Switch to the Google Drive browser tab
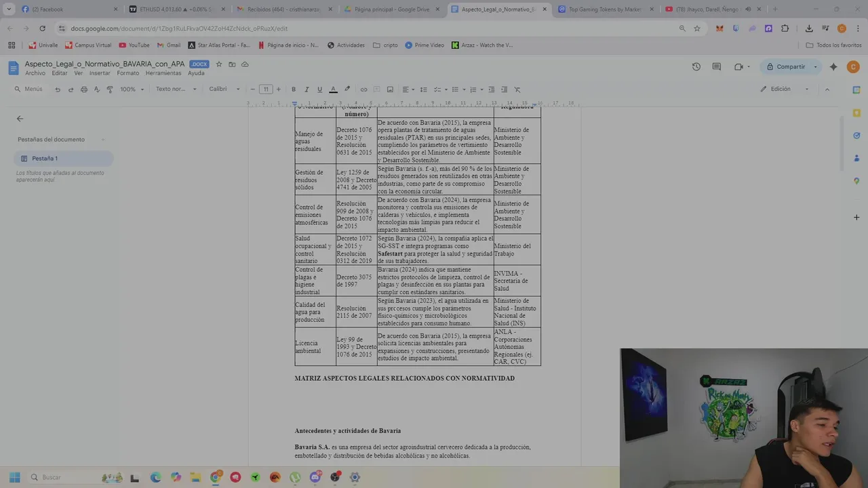868x488 pixels. pyautogui.click(x=393, y=9)
